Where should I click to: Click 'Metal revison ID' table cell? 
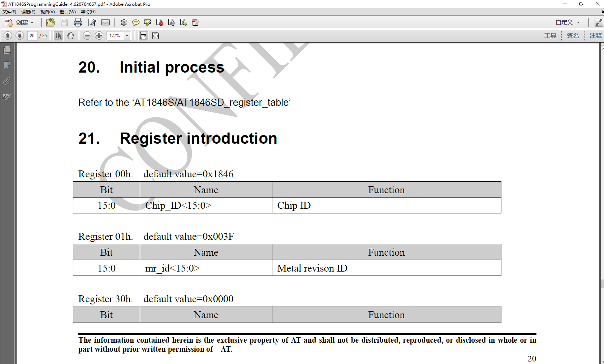click(387, 268)
